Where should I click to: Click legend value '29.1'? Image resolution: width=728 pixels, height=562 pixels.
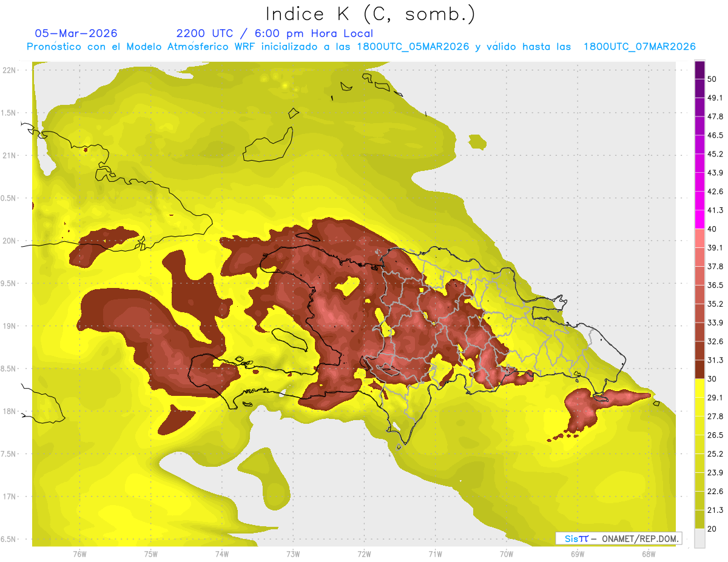pyautogui.click(x=715, y=397)
